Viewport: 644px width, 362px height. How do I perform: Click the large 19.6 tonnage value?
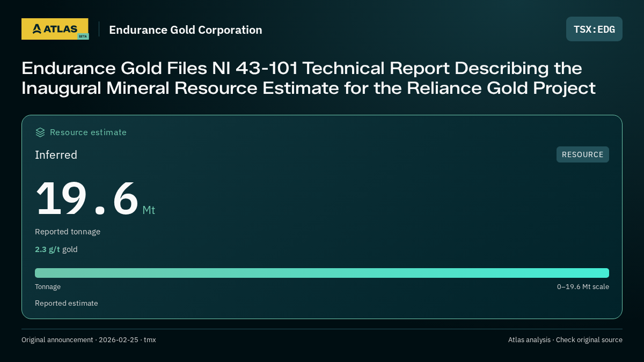(x=87, y=198)
